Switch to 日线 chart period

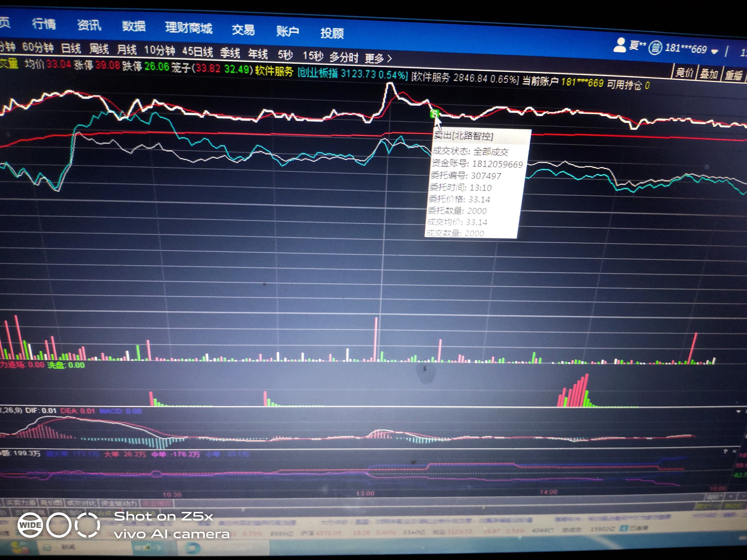point(71,48)
